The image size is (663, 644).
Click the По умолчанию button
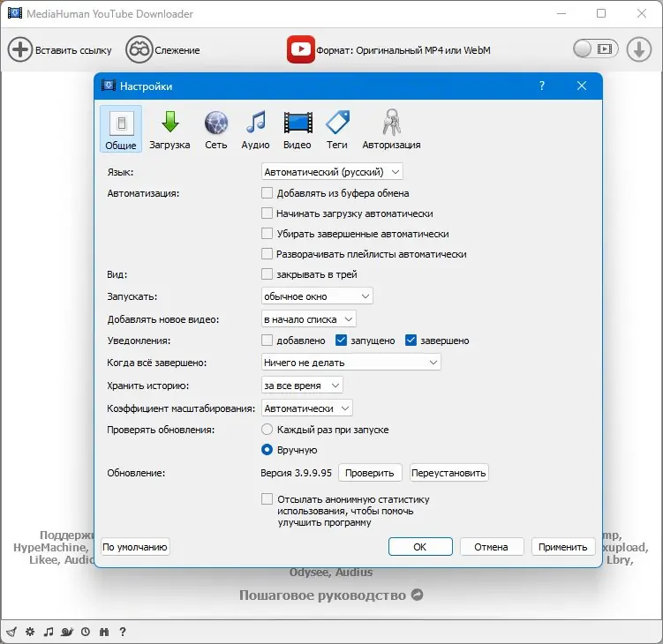(135, 547)
